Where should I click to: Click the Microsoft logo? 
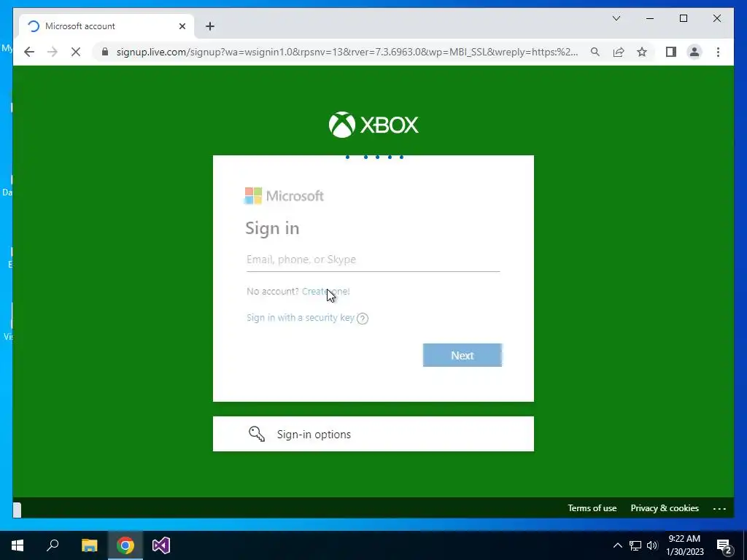285,195
